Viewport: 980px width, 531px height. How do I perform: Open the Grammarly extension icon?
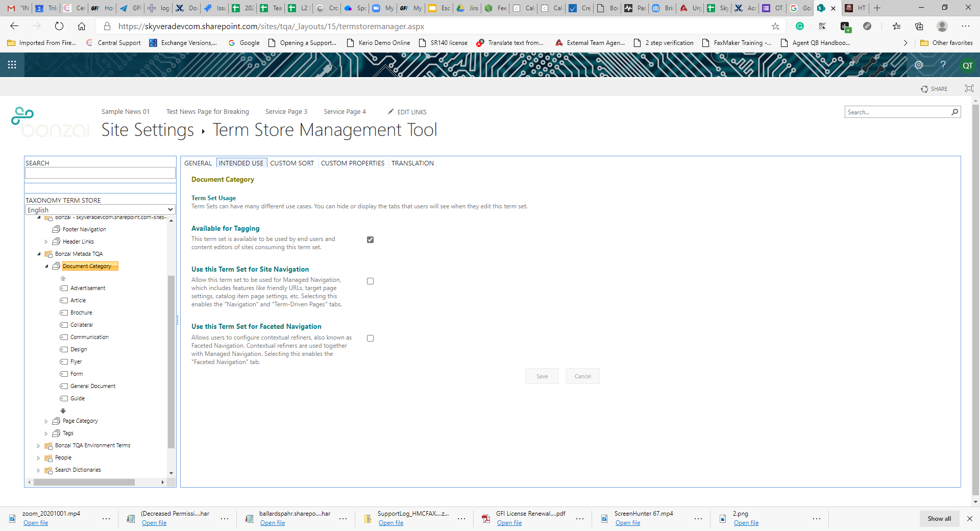tap(800, 26)
